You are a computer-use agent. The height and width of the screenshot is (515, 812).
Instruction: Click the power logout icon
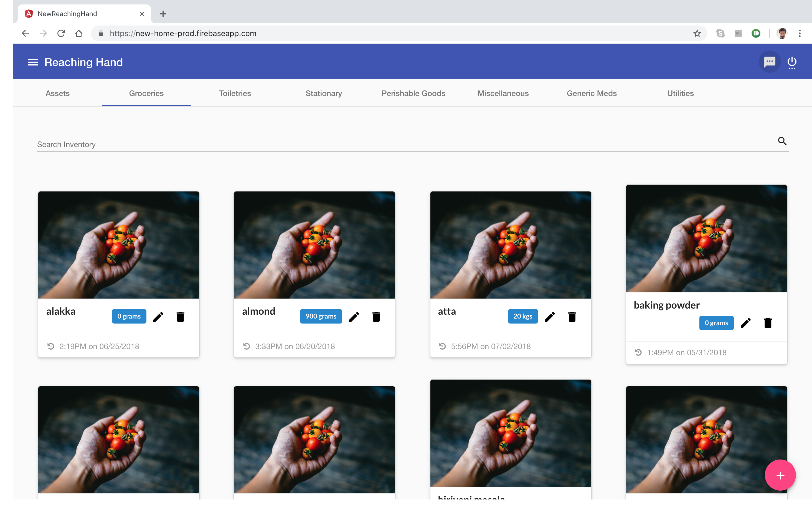pos(792,62)
